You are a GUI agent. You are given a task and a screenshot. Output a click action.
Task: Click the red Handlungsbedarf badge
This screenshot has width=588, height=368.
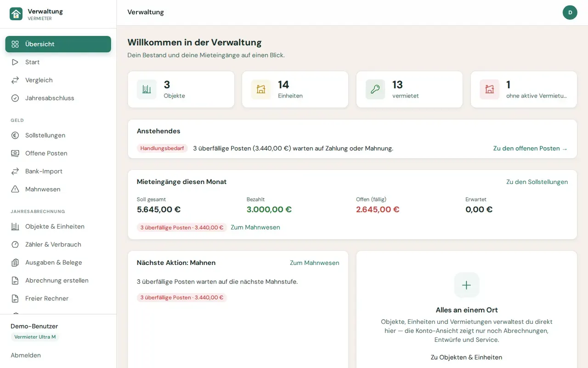[x=162, y=149]
